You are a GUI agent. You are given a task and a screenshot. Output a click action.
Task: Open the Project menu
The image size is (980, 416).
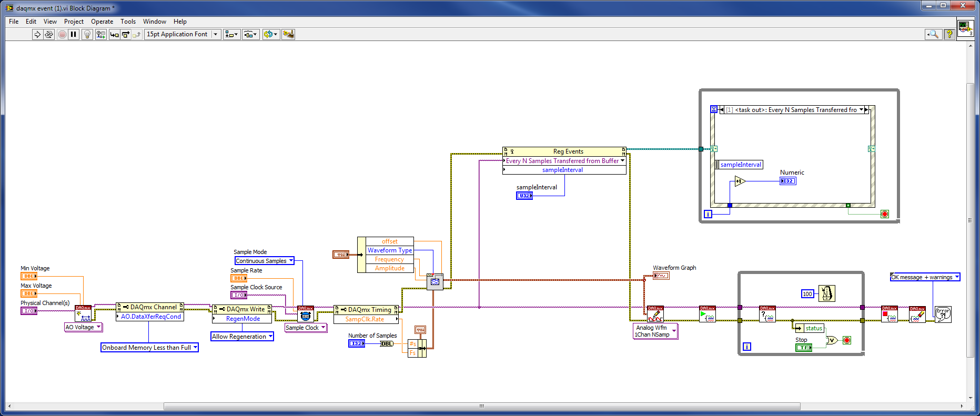(74, 22)
